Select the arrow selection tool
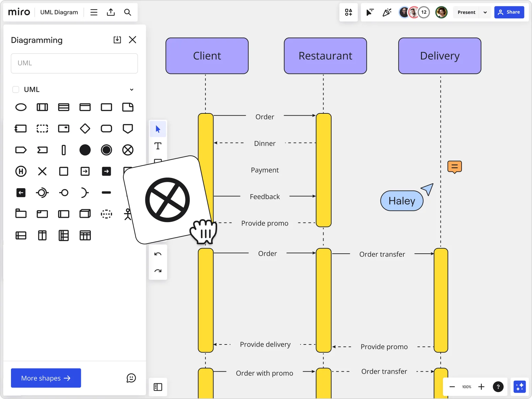Screen dimensions: 532x399 click(158, 129)
